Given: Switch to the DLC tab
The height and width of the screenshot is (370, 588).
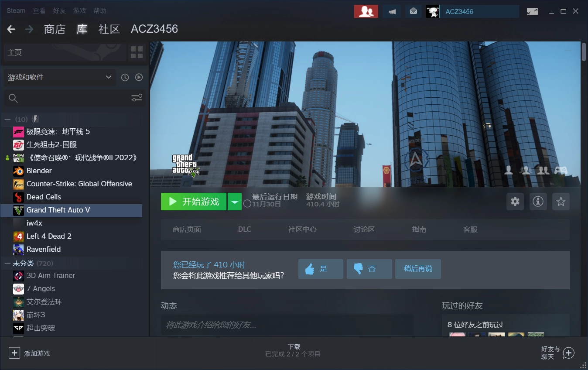Looking at the screenshot, I should pyautogui.click(x=244, y=230).
